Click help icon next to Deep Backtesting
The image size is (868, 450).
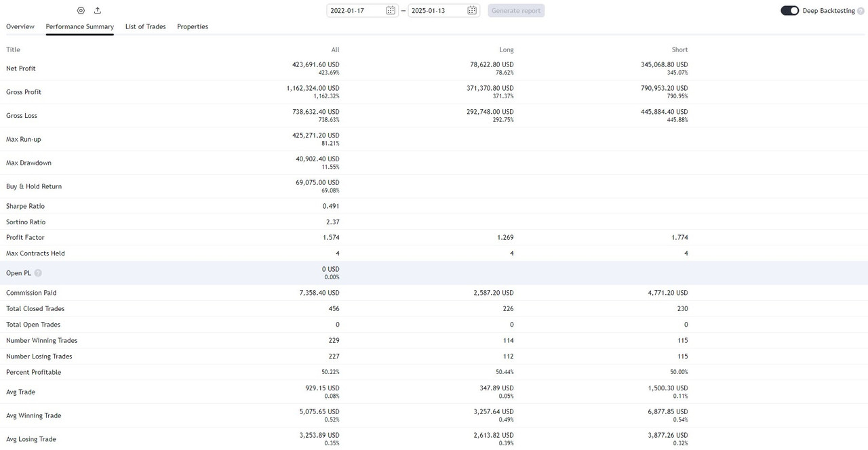tap(861, 11)
